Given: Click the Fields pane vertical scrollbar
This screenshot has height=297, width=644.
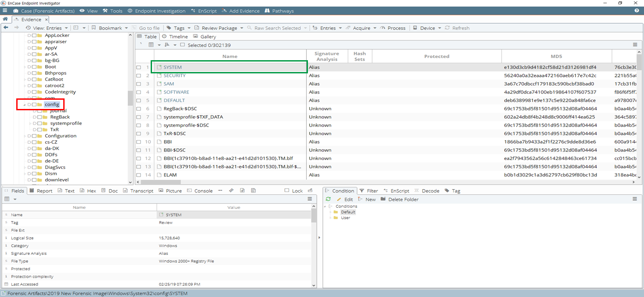Looking at the screenshot, I should coord(314,216).
